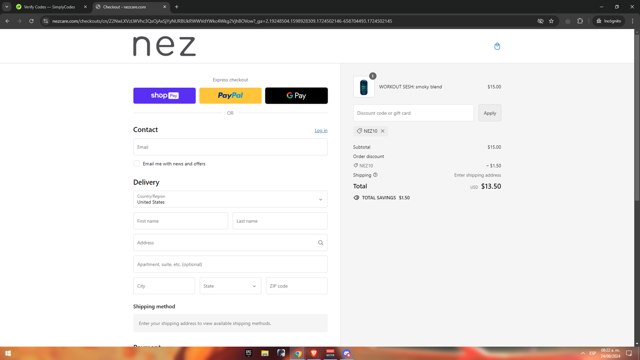Add a new browser tab
Image resolution: width=640 pixels, height=360 pixels.
[x=176, y=7]
